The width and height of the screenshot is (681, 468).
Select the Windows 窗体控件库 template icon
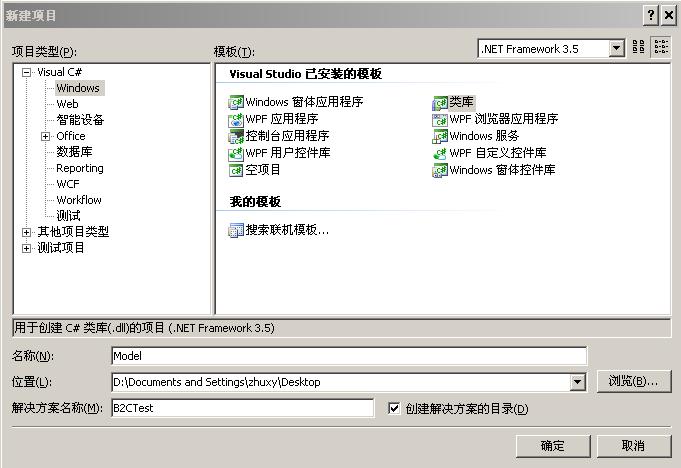click(440, 170)
